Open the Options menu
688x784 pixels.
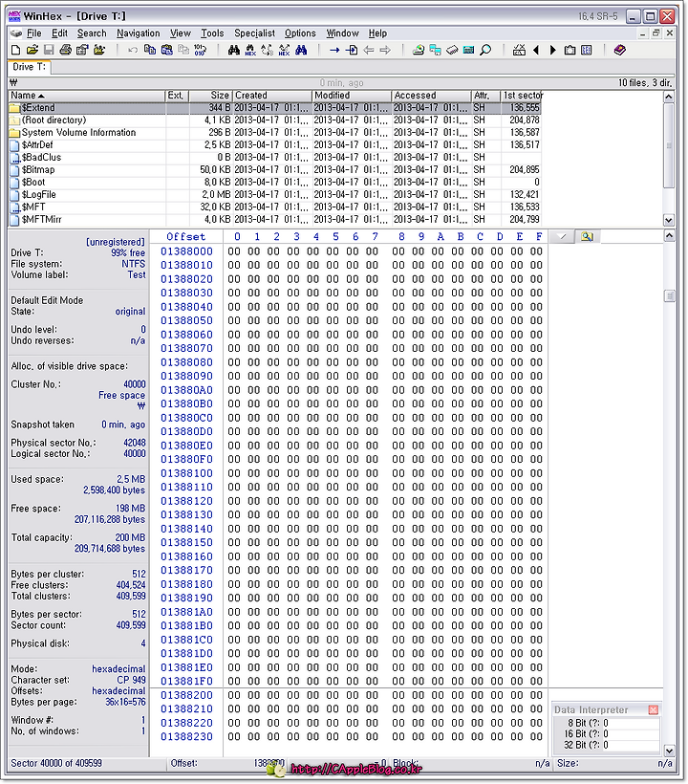(x=300, y=33)
